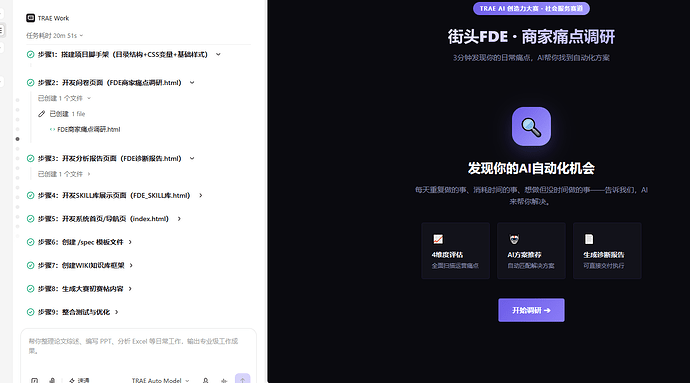Expand 已创建 1 个文件 under 步骤3
690x383 pixels.
click(64, 174)
